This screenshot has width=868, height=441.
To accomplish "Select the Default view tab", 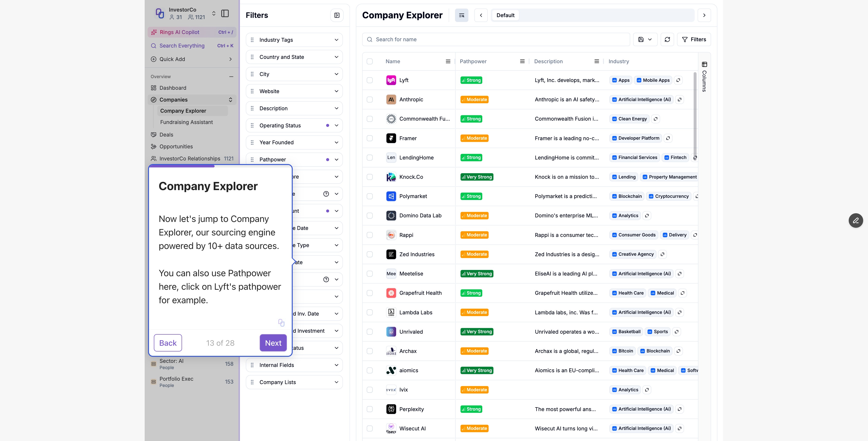I will 505,15.
